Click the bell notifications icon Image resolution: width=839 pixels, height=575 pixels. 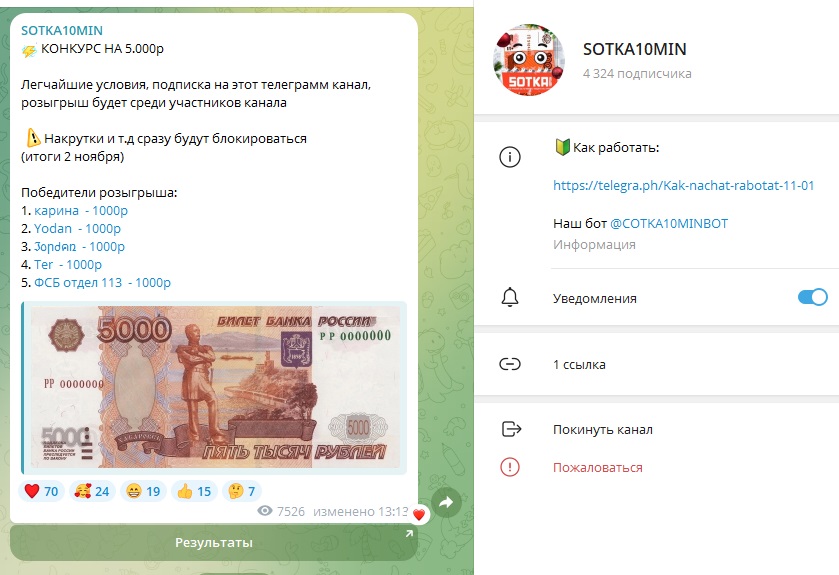click(x=509, y=297)
